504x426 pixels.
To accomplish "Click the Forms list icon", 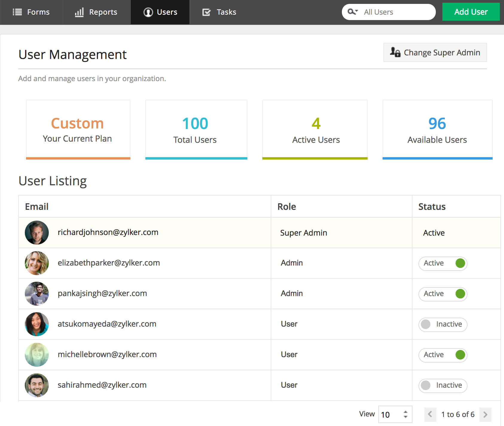I will pyautogui.click(x=17, y=12).
